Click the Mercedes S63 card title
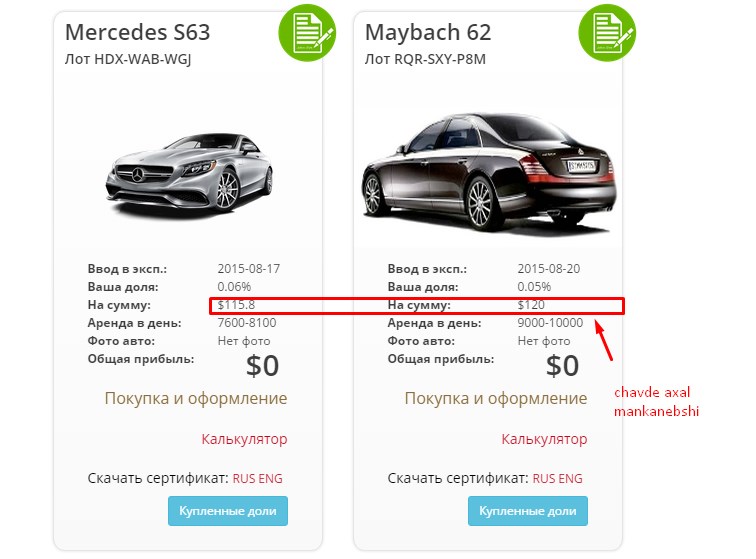 click(x=138, y=32)
